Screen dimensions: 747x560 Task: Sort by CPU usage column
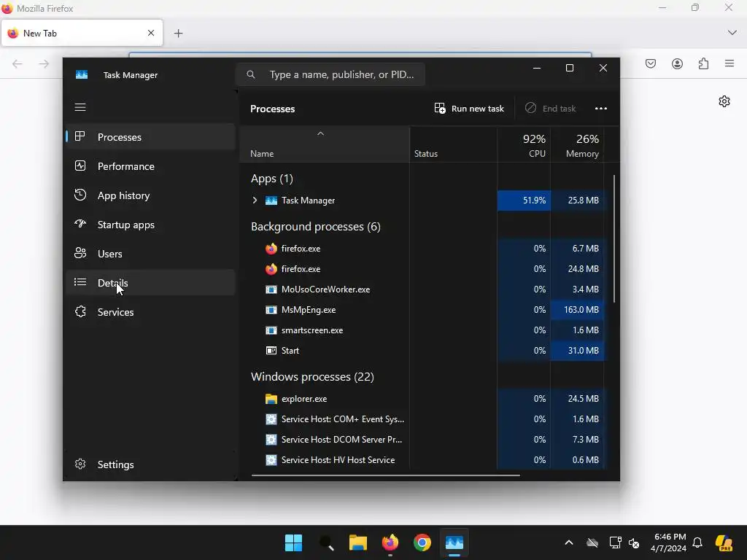[524, 145]
